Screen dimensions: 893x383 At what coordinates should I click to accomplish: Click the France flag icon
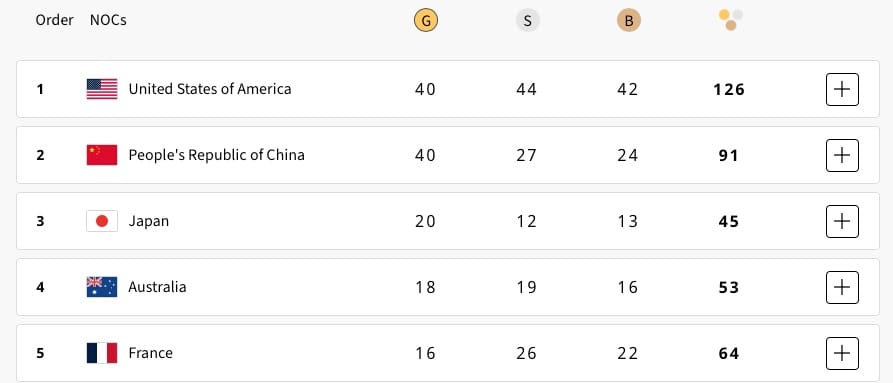coord(102,353)
